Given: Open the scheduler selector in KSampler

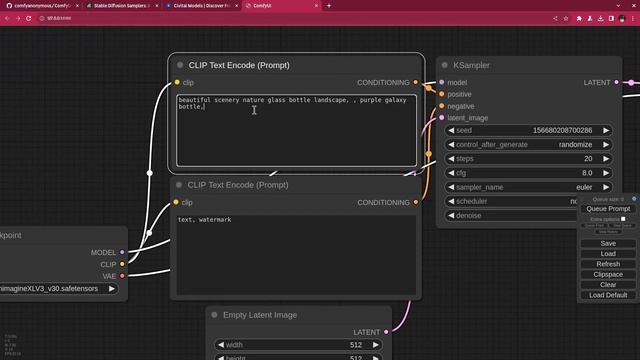Looking at the screenshot, I should (x=512, y=201).
